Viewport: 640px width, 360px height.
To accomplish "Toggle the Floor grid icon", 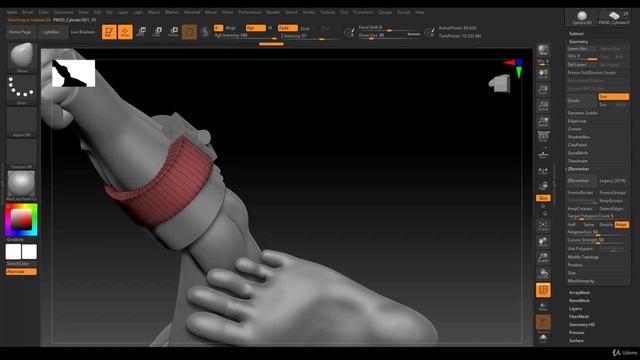I will point(543,154).
